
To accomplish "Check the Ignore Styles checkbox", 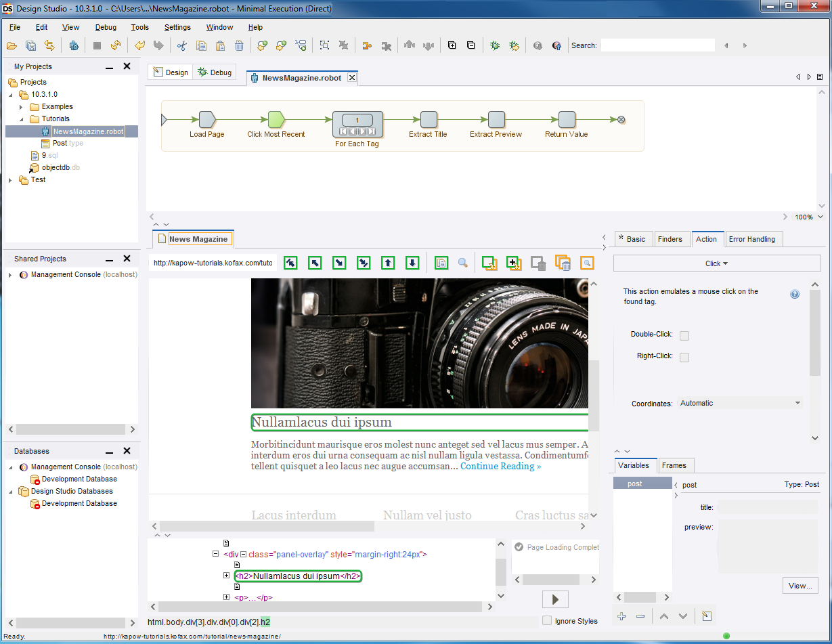I will [x=547, y=621].
